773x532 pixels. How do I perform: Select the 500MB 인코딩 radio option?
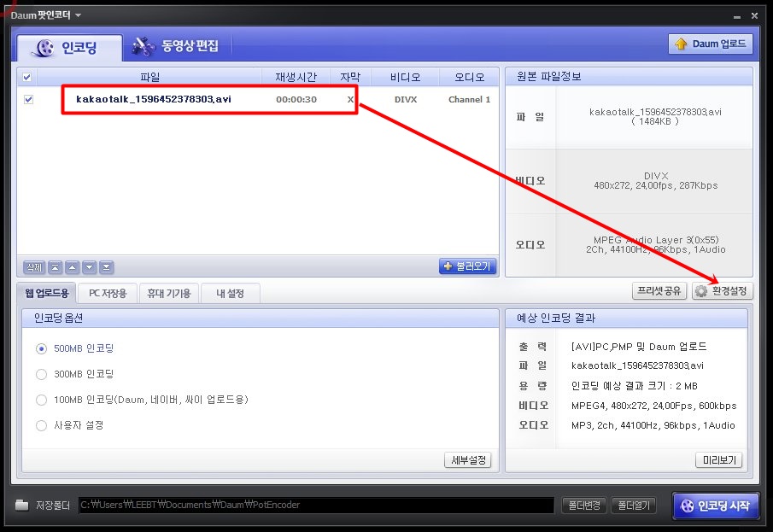(41, 348)
